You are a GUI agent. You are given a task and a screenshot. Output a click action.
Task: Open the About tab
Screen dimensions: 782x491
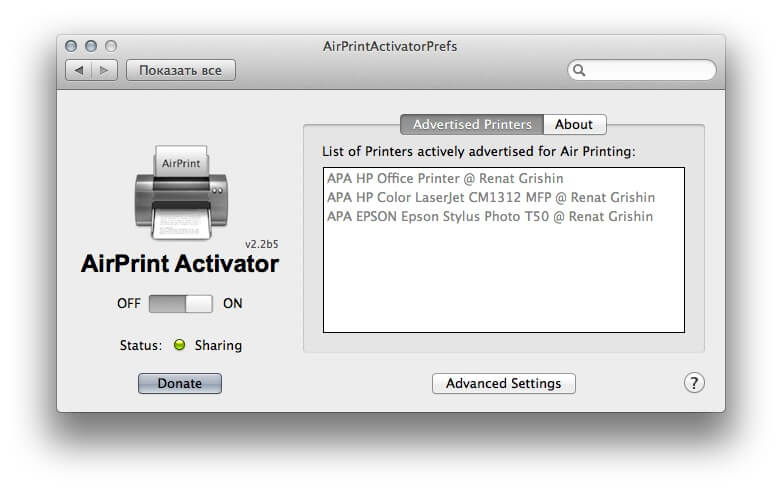coord(575,124)
